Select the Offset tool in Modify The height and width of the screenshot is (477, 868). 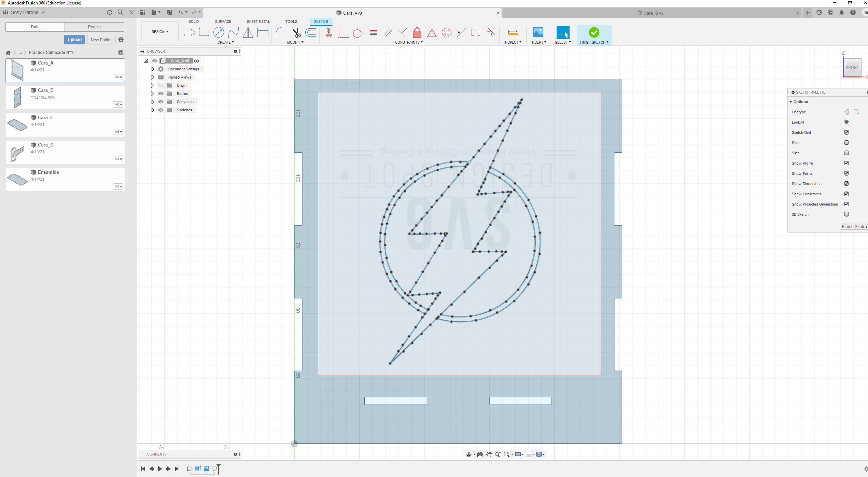[x=312, y=32]
